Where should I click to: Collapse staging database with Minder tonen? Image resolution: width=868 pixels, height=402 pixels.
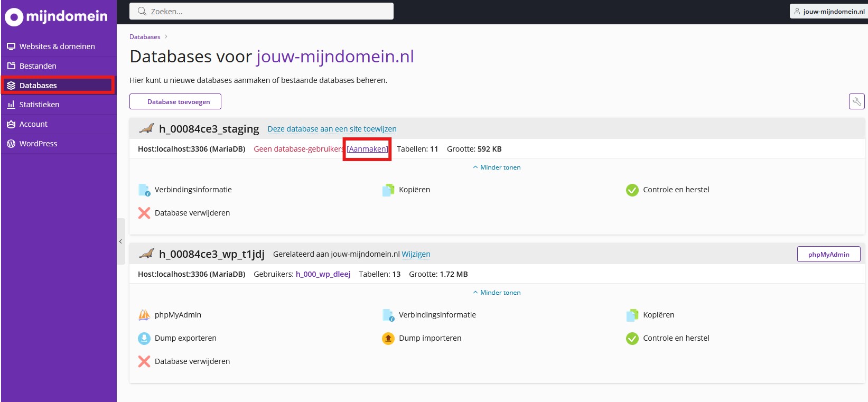point(497,167)
